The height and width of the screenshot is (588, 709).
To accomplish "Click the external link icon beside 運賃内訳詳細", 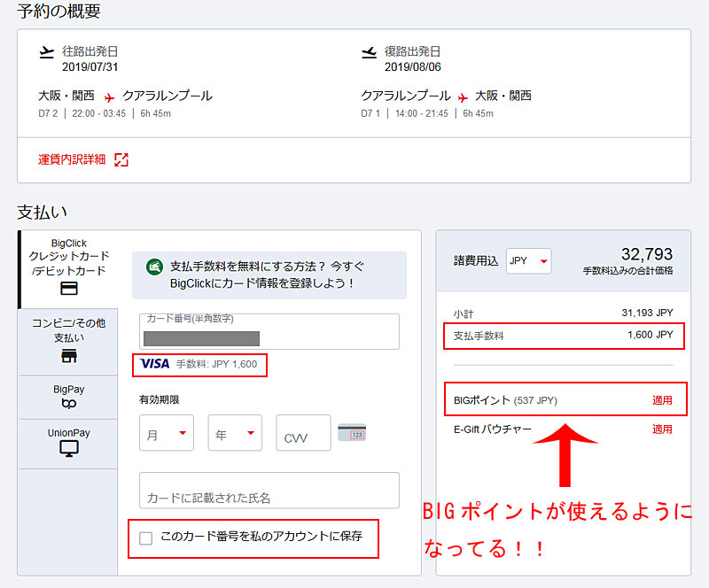I will (x=121, y=159).
